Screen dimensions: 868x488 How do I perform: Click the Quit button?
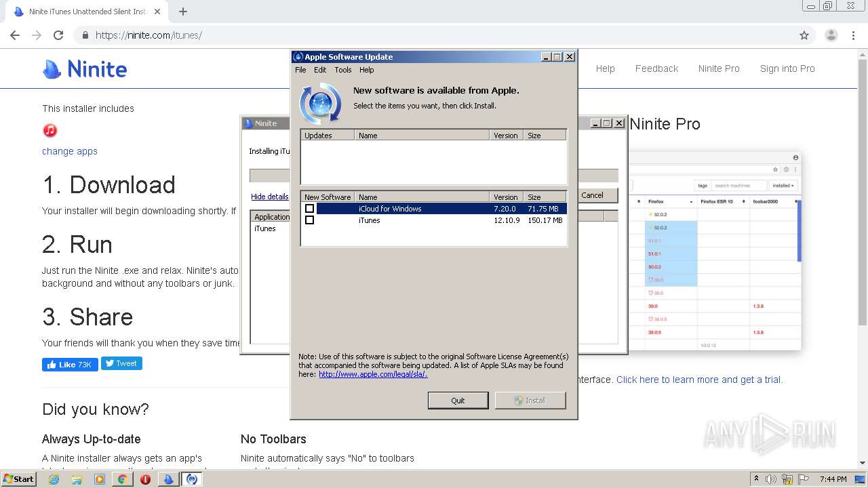point(458,401)
